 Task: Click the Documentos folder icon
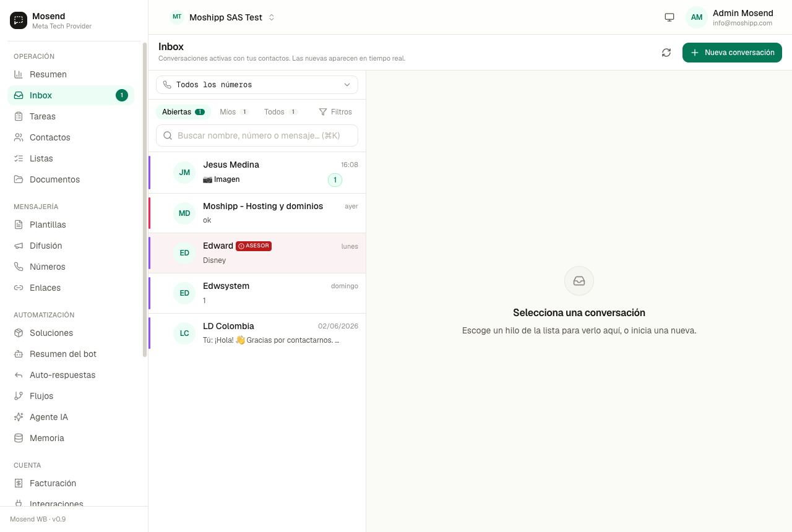click(19, 179)
